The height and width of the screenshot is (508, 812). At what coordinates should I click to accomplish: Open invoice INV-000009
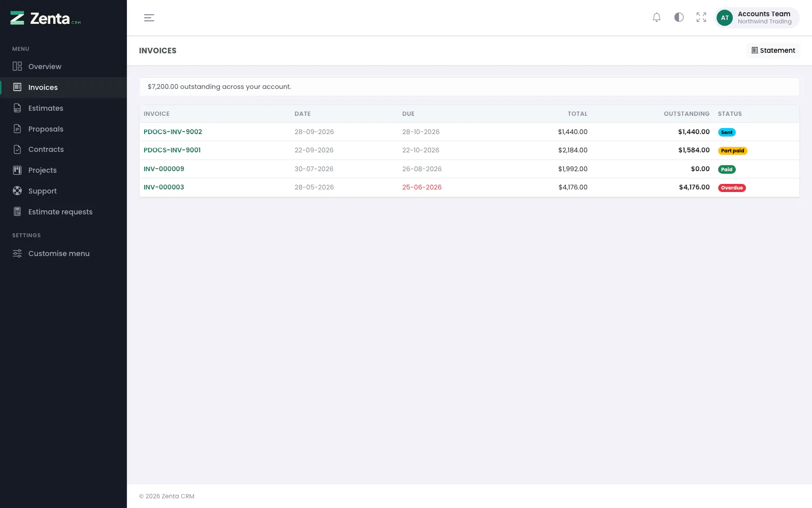coord(164,169)
